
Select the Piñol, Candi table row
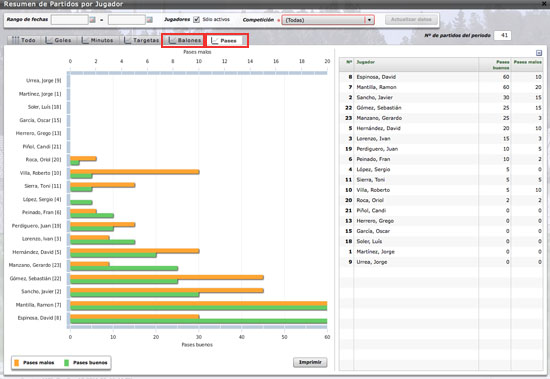click(x=441, y=211)
